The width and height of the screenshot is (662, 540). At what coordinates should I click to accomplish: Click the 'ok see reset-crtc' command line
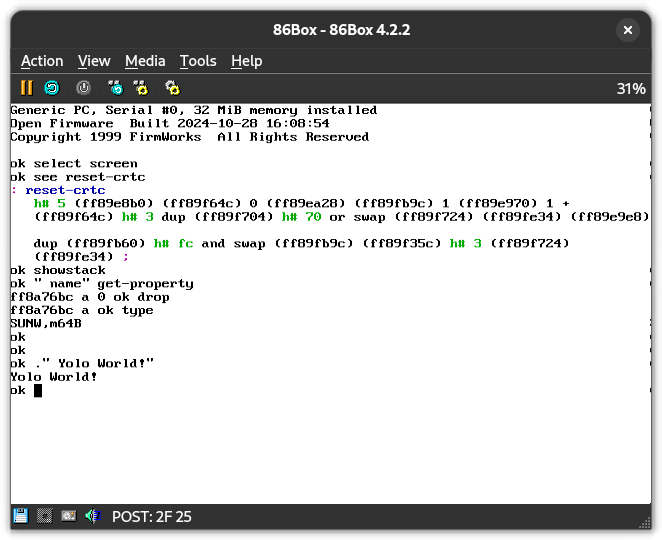78,177
